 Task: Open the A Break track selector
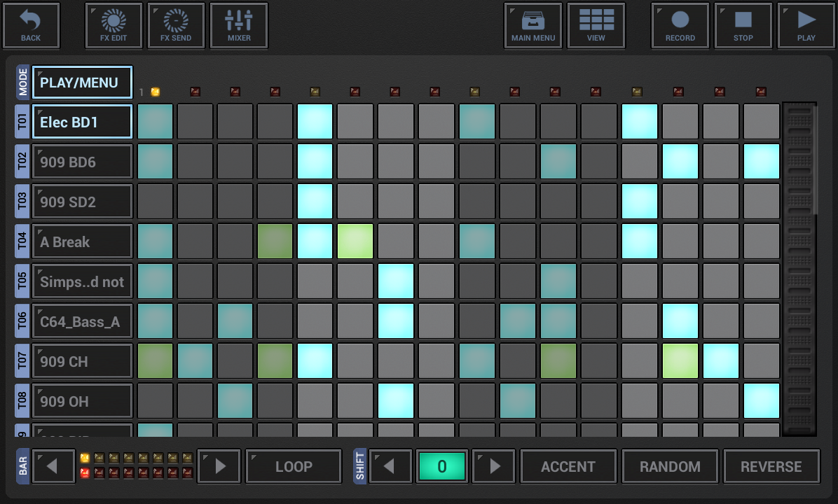click(82, 241)
